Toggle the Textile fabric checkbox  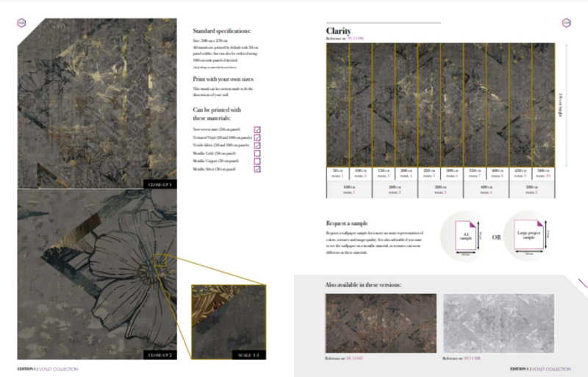[257, 146]
